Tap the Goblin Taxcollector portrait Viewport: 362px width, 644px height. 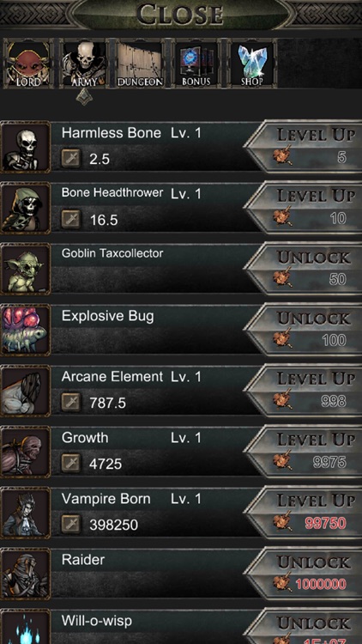tap(26, 269)
